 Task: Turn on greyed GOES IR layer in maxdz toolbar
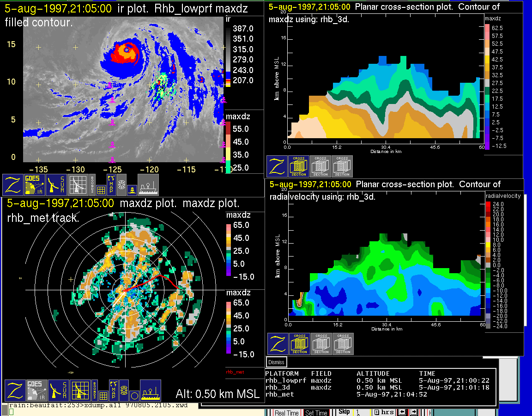pyautogui.click(x=36, y=391)
